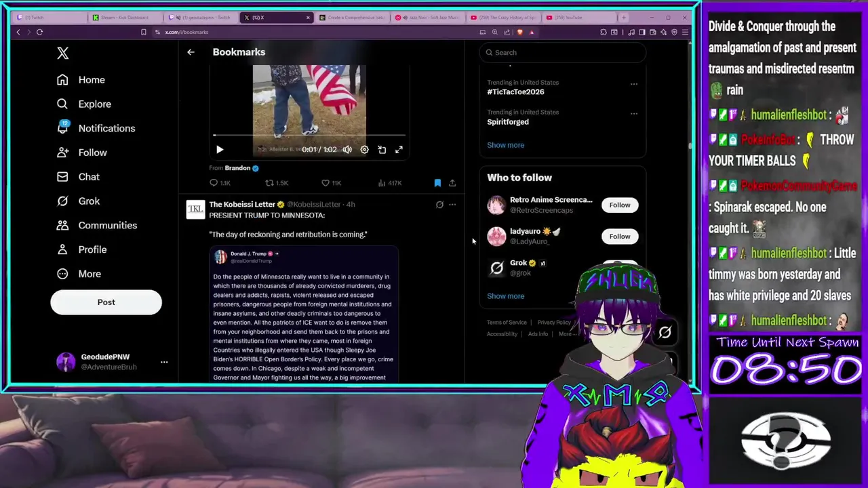Close the active X browser tab

[x=308, y=18]
